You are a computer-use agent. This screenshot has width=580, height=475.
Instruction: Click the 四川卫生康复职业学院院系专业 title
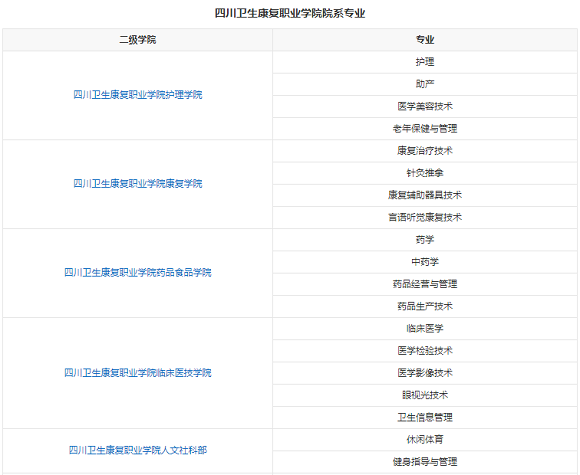point(290,13)
